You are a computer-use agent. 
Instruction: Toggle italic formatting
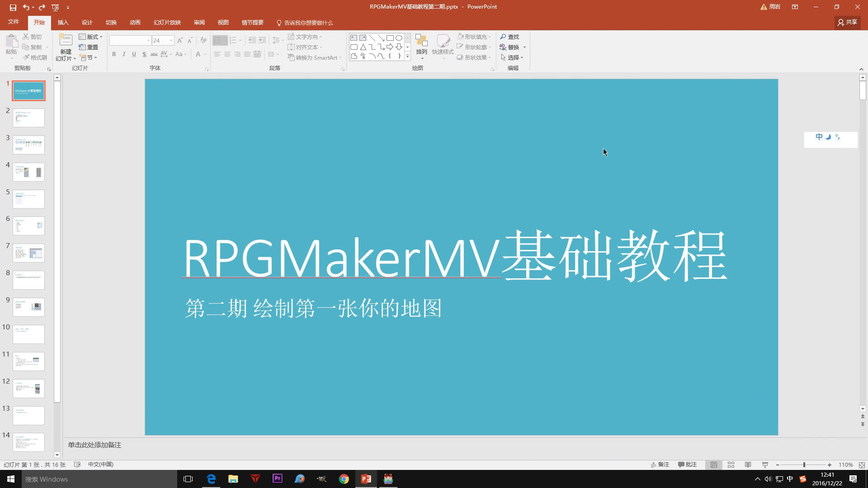(124, 54)
